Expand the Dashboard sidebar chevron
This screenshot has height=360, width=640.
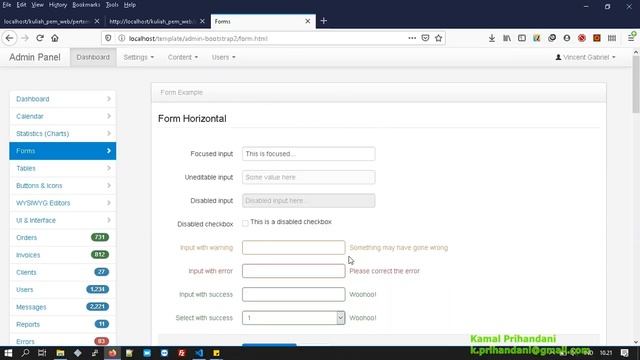coord(109,99)
